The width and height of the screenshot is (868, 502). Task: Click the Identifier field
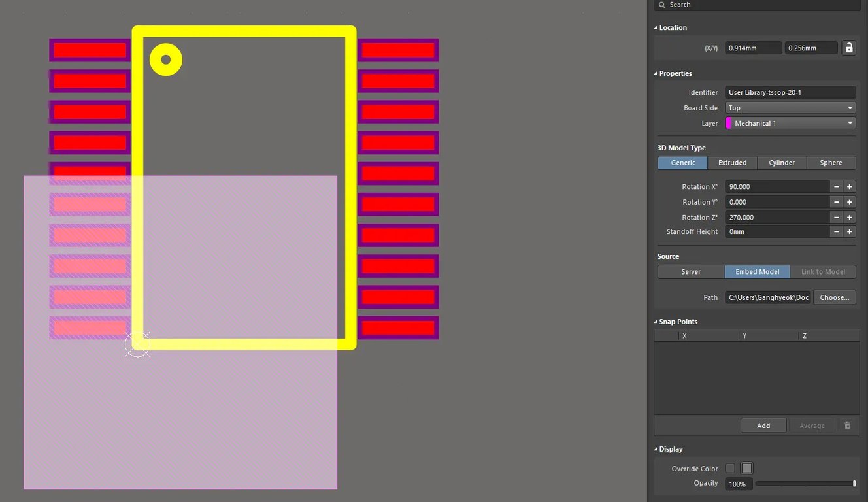pyautogui.click(x=790, y=92)
